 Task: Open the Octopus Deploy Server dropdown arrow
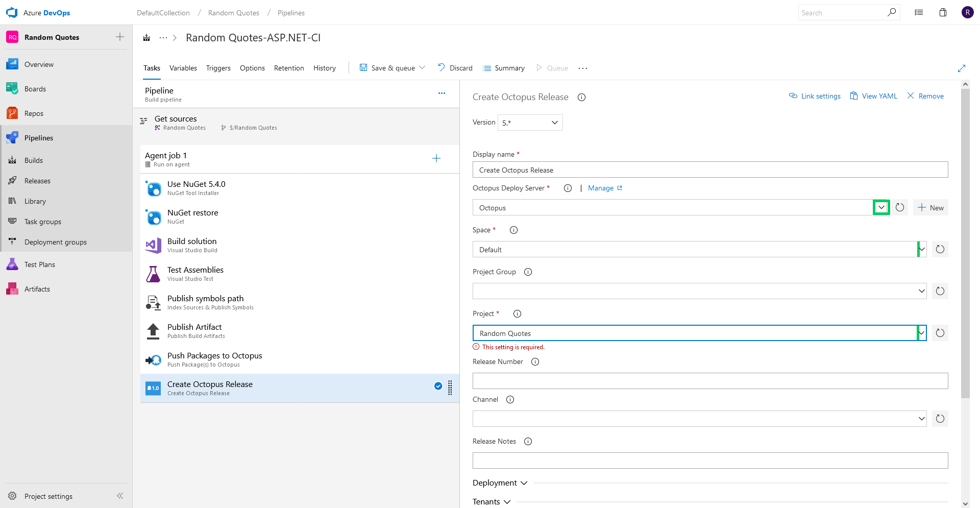[x=881, y=207]
